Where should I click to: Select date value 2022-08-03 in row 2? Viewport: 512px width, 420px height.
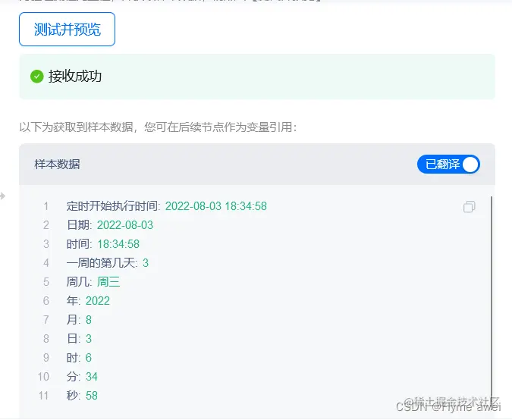pyautogui.click(x=125, y=225)
